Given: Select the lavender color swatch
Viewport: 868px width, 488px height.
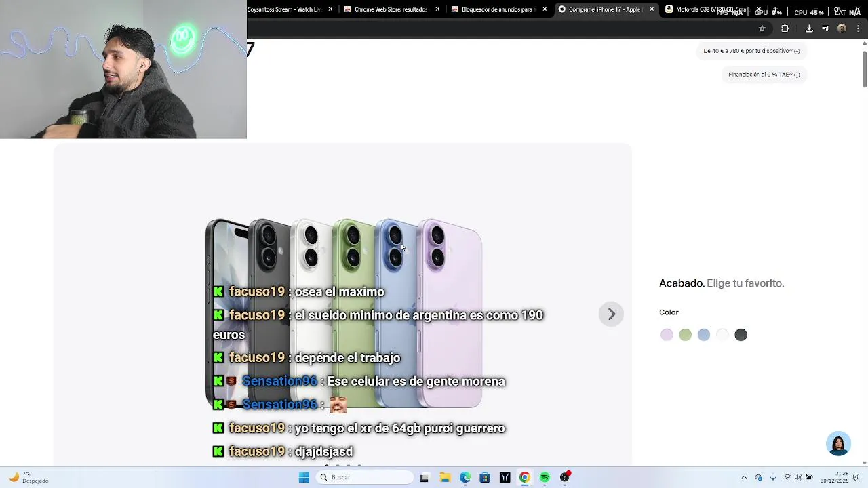Looking at the screenshot, I should tap(667, 335).
